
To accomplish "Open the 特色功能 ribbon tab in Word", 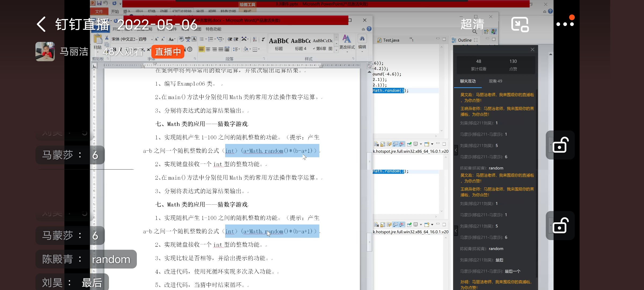I will coord(213,29).
